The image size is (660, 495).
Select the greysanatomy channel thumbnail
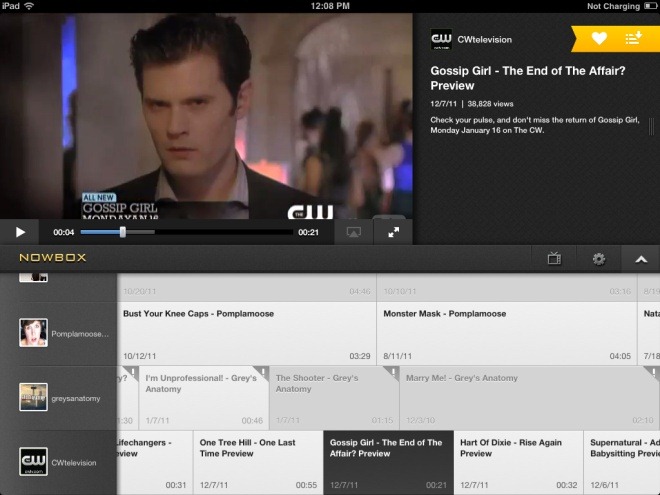(x=33, y=397)
